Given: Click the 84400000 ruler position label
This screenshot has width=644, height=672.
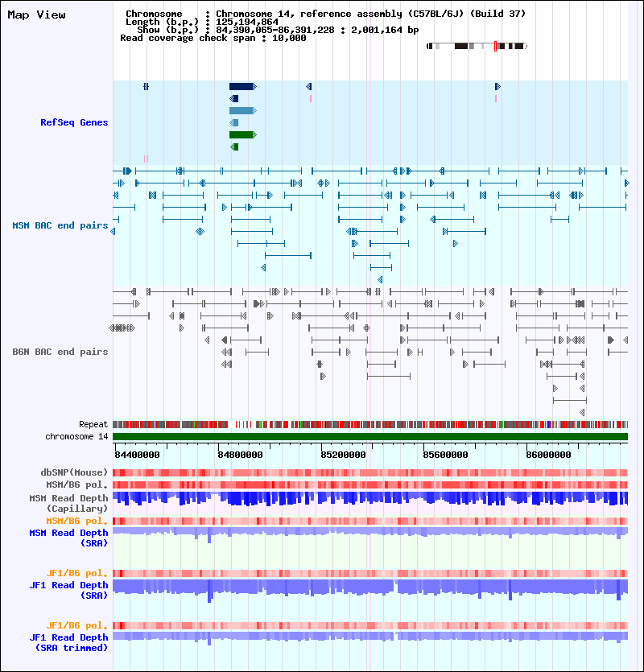Looking at the screenshot, I should 137,455.
